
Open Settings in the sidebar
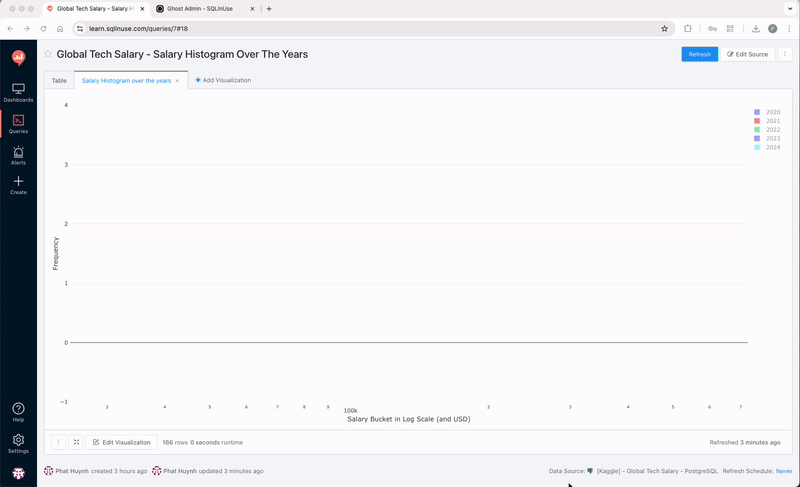pos(18,444)
